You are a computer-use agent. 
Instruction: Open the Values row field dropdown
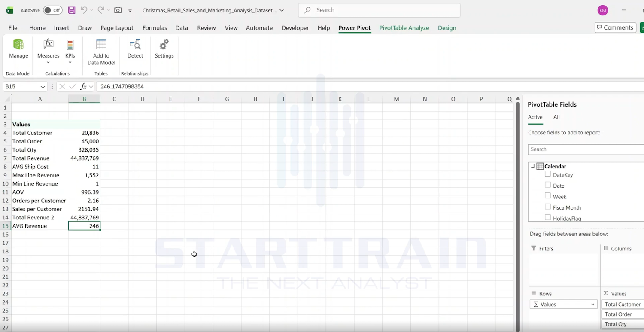(593, 305)
